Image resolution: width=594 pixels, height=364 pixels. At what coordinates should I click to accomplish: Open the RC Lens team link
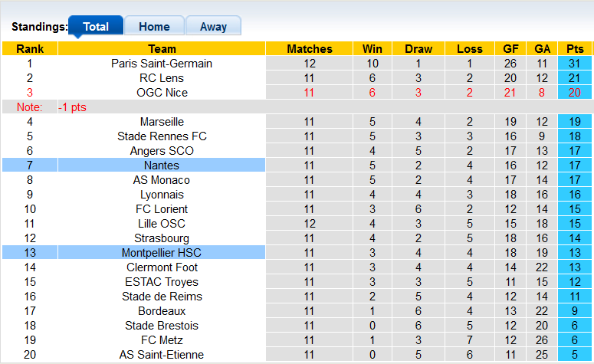(162, 78)
